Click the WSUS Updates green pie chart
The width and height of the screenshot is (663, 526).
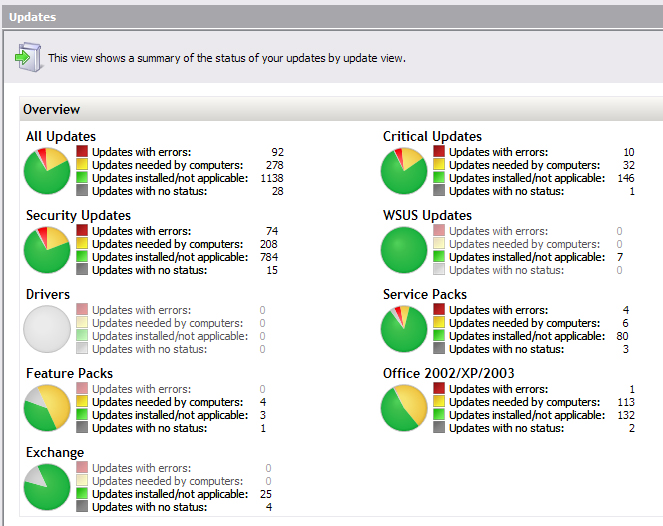404,250
